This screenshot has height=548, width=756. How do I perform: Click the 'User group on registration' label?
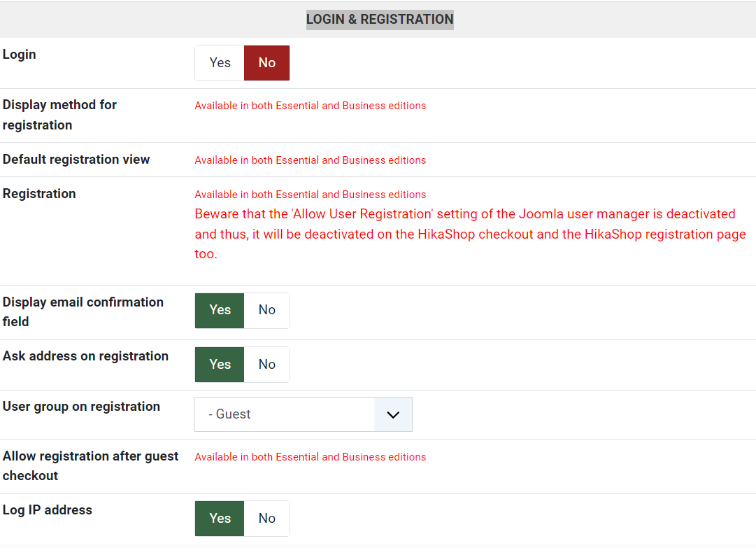click(81, 407)
